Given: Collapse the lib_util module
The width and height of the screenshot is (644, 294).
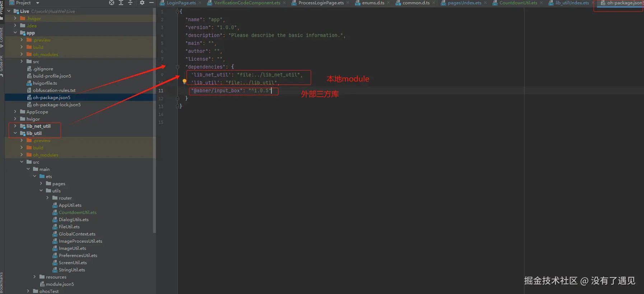Looking at the screenshot, I should point(15,133).
